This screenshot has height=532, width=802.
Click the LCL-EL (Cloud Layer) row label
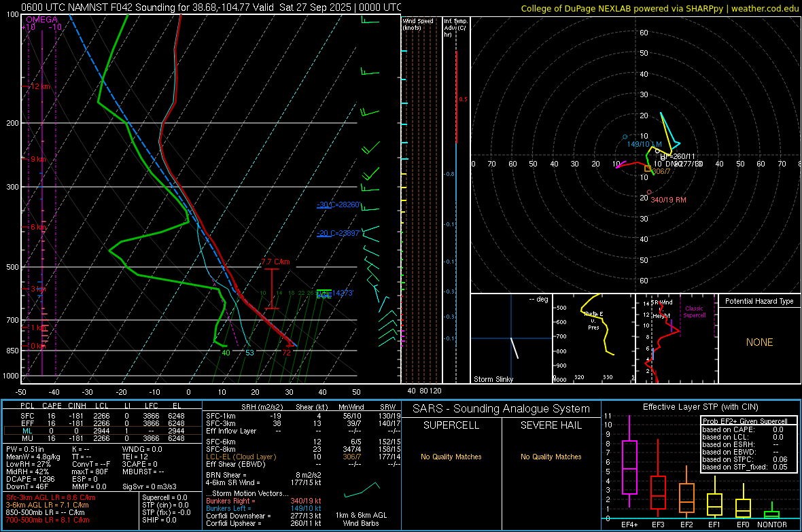click(x=241, y=457)
